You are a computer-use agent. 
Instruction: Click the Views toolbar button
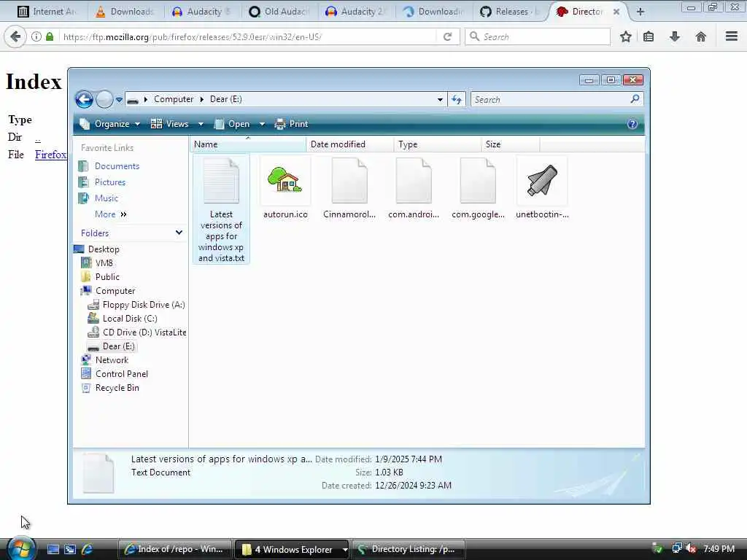pyautogui.click(x=169, y=124)
